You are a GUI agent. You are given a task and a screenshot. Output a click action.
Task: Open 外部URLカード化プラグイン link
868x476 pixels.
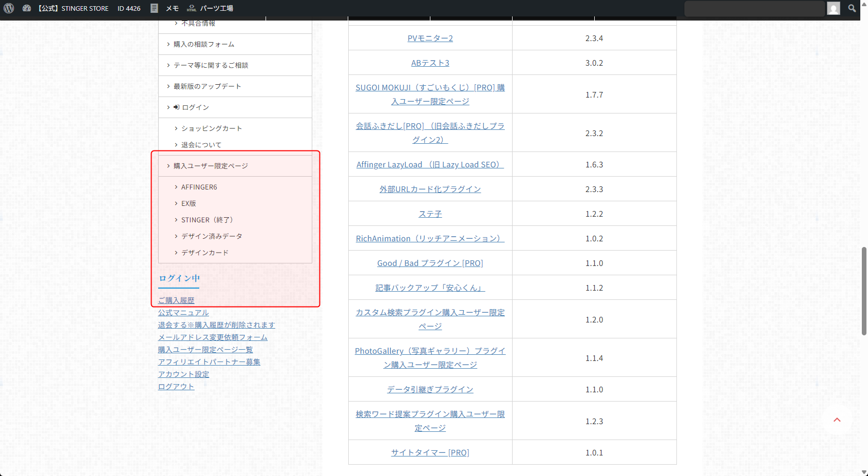coord(430,189)
